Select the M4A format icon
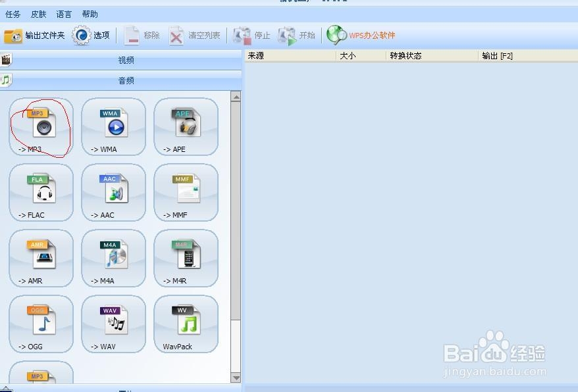 (x=113, y=258)
